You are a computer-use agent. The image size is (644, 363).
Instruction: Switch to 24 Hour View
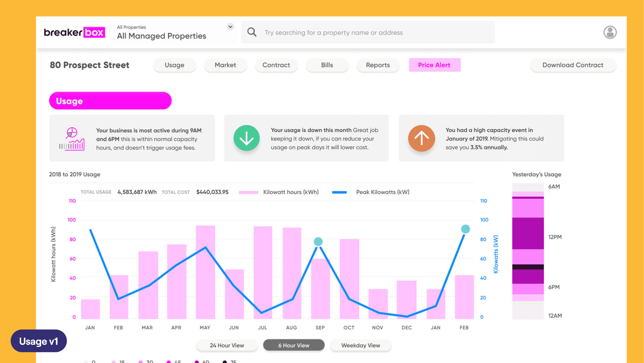pyautogui.click(x=227, y=345)
